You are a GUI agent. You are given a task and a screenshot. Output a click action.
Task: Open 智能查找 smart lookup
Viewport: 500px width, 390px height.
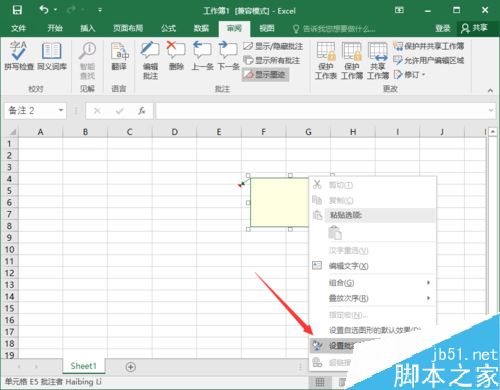pos(87,60)
